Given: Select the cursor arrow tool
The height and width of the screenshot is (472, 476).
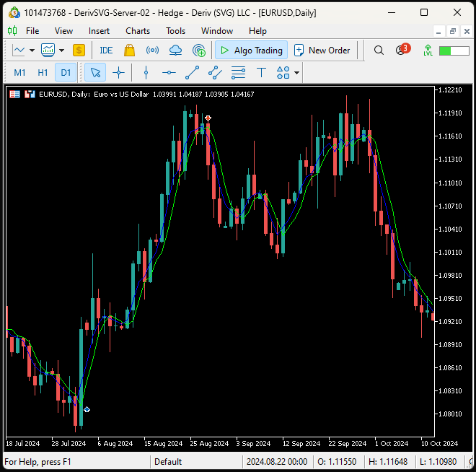Looking at the screenshot, I should 95,73.
